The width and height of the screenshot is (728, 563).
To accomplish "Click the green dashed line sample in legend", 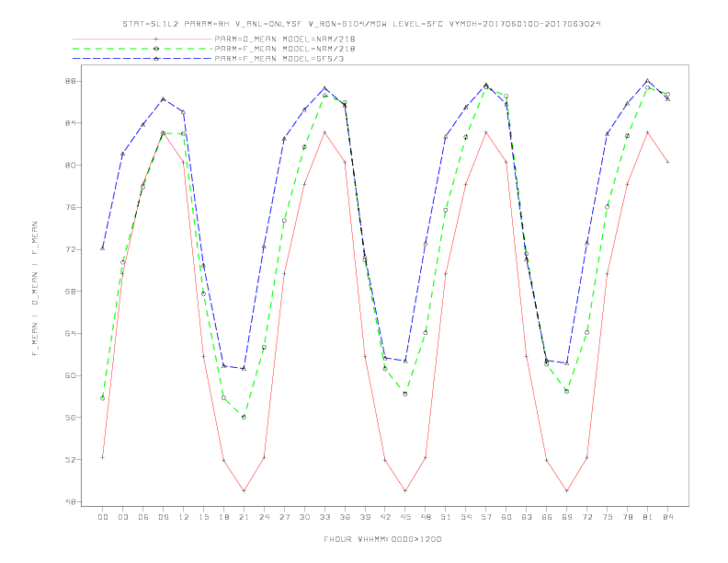I will [x=142, y=49].
